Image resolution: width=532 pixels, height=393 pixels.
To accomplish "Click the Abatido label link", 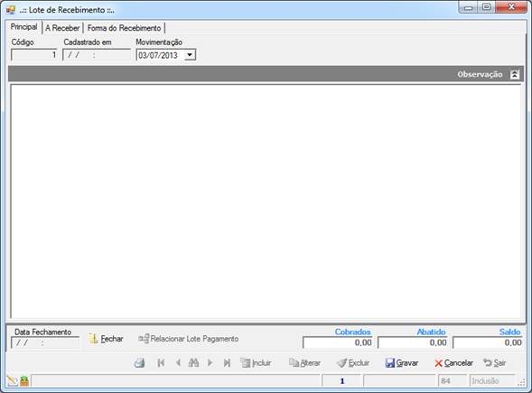I will coord(431,332).
